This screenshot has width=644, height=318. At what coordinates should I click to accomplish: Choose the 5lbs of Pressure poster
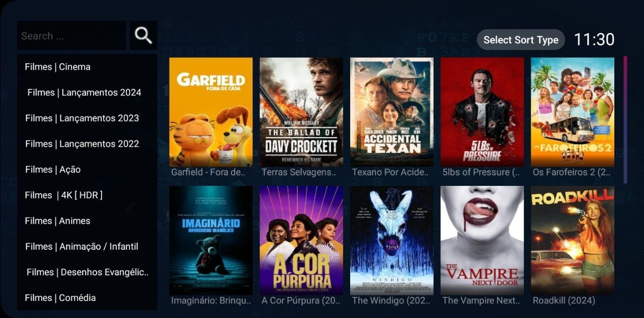click(482, 112)
